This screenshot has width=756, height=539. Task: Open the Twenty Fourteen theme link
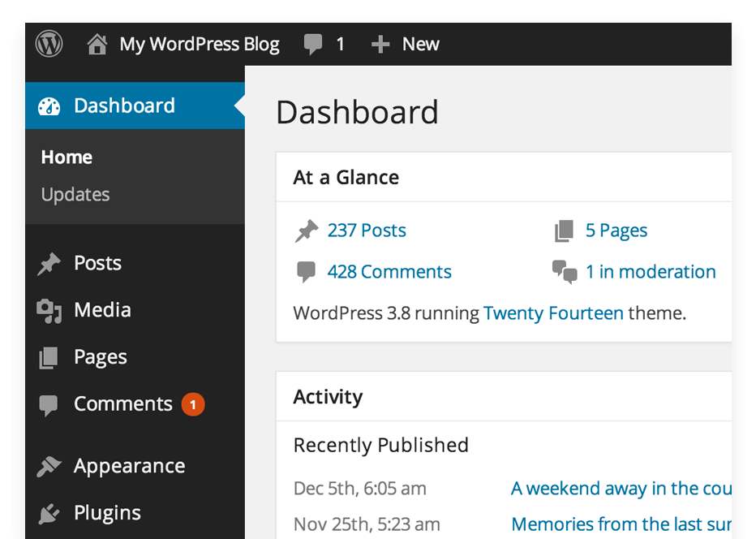point(553,313)
